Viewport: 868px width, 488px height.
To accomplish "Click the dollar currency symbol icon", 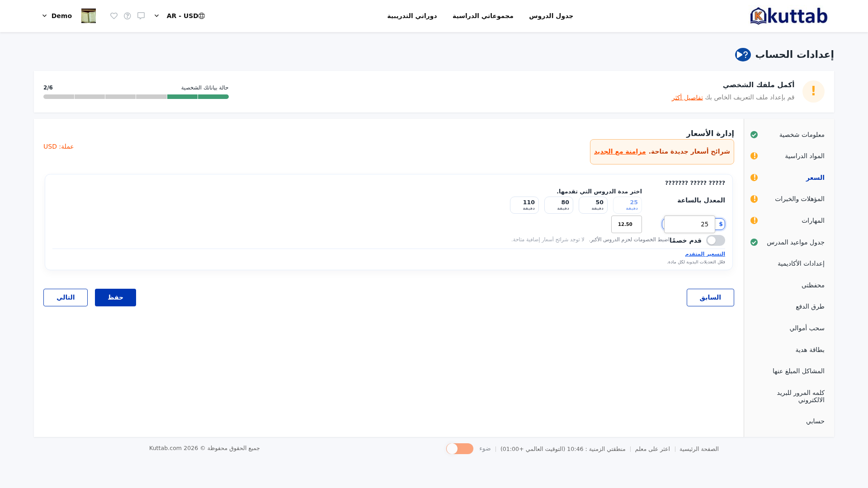I will 721,224.
